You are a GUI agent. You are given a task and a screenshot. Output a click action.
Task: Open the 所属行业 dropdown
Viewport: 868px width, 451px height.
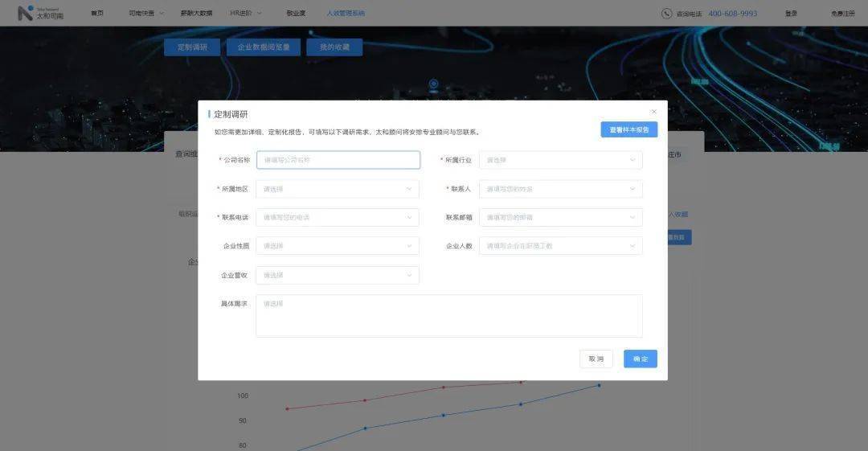(x=561, y=160)
